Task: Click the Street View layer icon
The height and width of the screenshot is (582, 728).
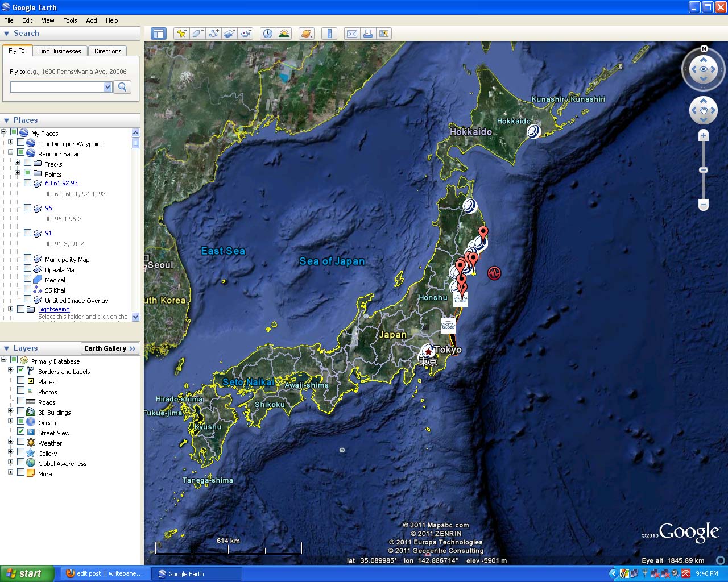Action: click(31, 433)
